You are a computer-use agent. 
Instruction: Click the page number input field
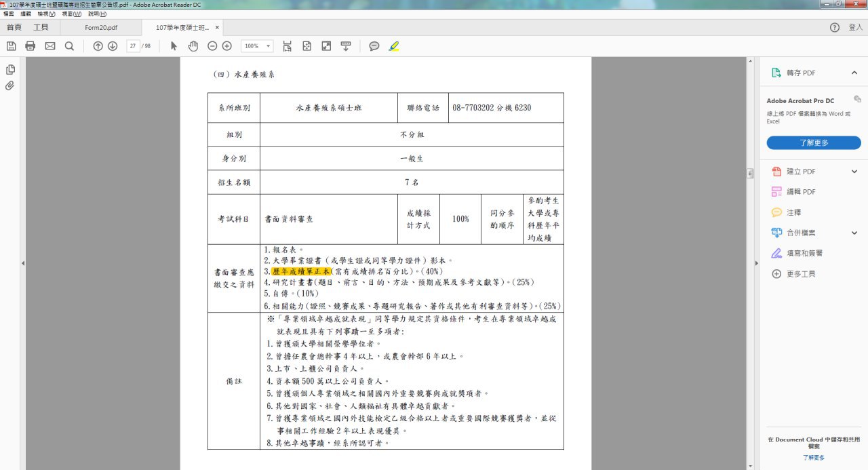(133, 46)
